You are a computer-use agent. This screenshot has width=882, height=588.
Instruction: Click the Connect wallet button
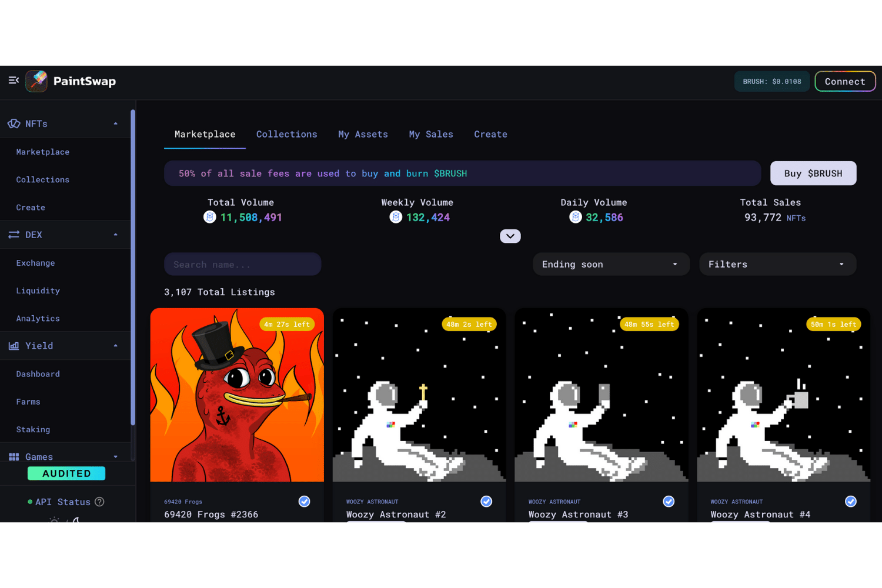coord(845,81)
